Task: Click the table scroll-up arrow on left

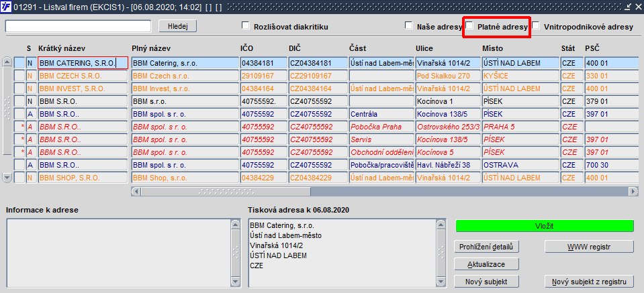Action: [7, 62]
